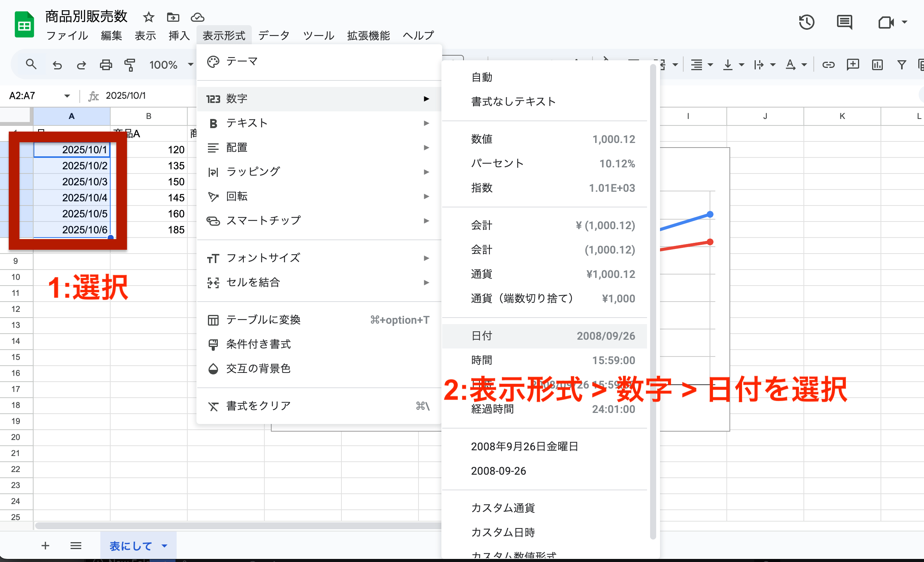The width and height of the screenshot is (924, 562).
Task: Add a new sheet
Action: point(45,546)
